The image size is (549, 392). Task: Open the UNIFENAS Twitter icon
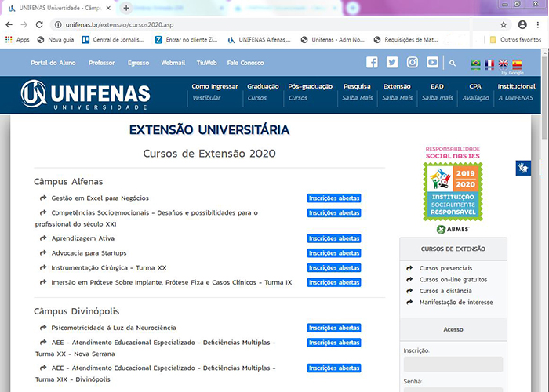click(x=392, y=63)
